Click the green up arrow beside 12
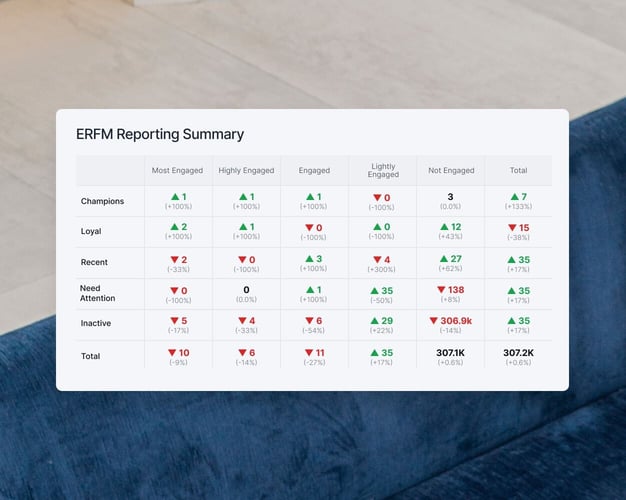The height and width of the screenshot is (500, 626). [x=444, y=227]
